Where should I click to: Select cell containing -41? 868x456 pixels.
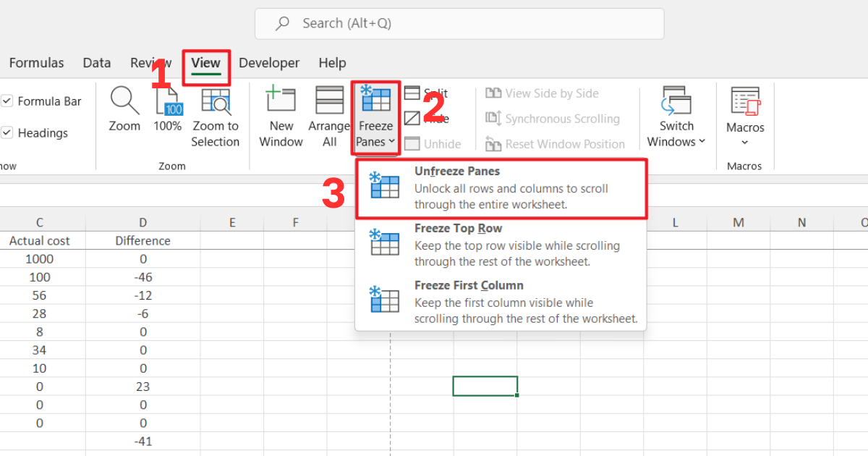tap(142, 441)
